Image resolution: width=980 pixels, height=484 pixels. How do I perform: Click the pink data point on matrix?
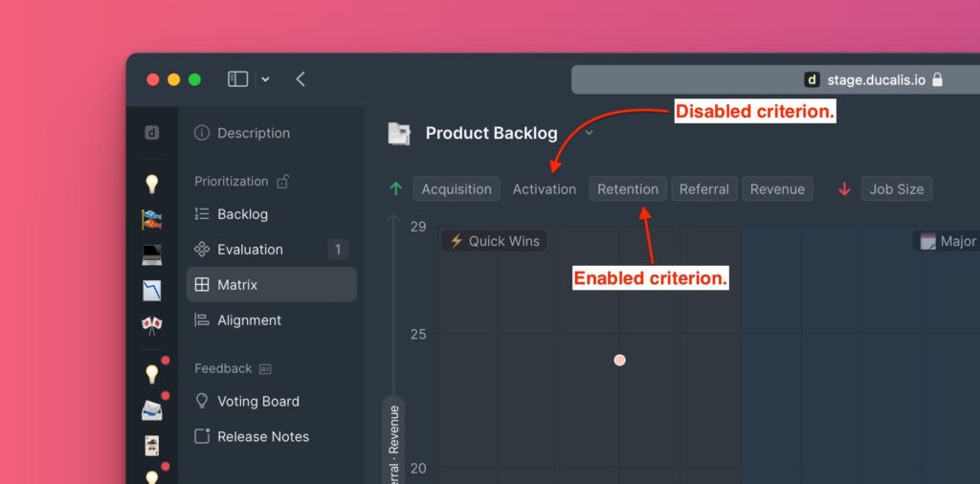pos(619,360)
